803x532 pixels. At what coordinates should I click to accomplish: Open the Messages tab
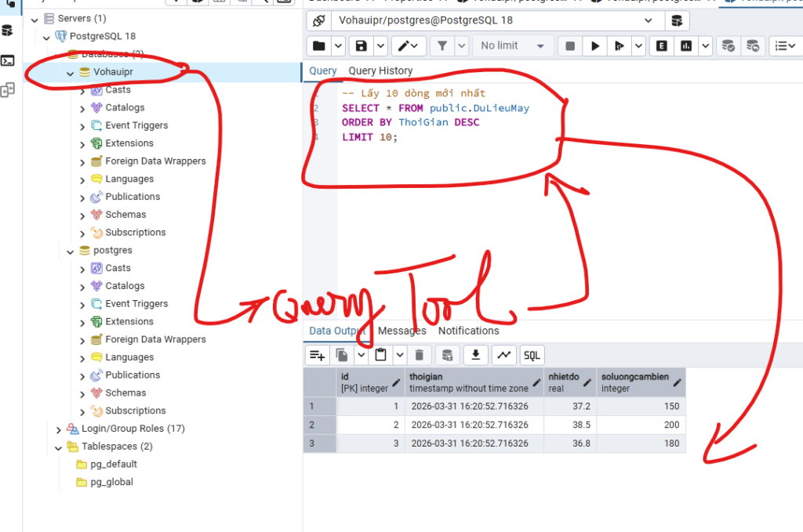[x=401, y=331]
